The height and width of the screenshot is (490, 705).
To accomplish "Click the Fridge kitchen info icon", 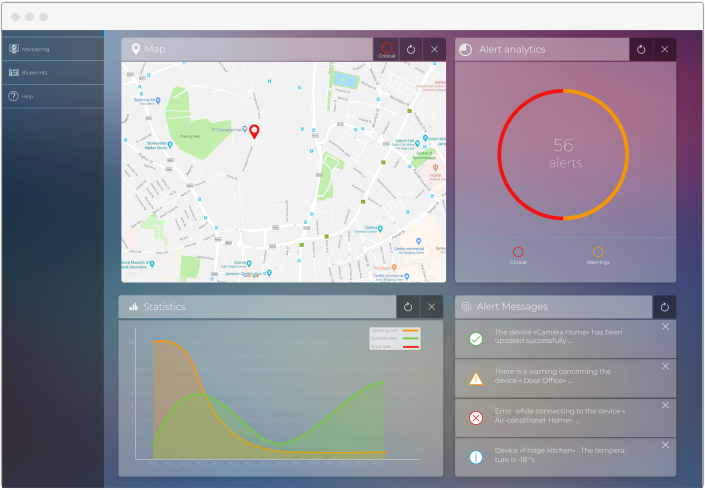I will (x=476, y=456).
